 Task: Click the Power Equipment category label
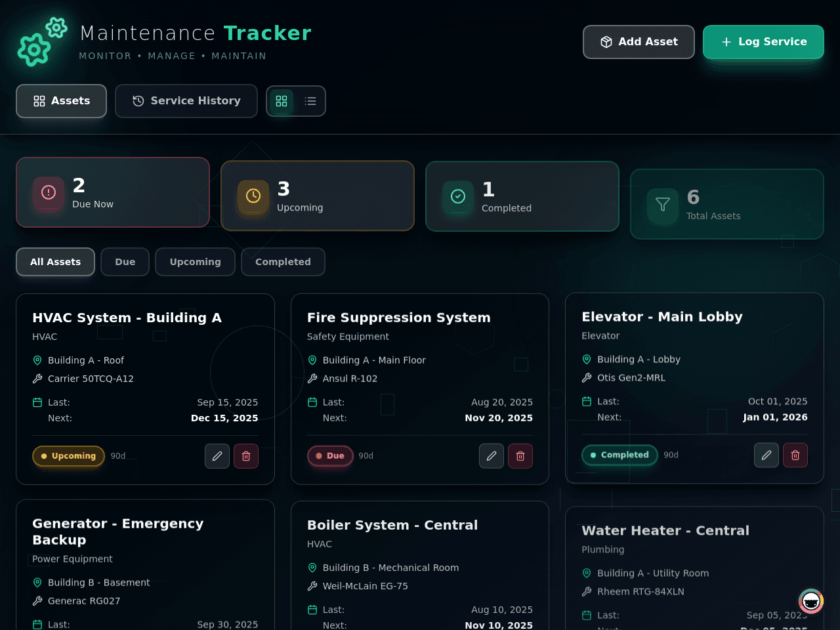pyautogui.click(x=72, y=559)
